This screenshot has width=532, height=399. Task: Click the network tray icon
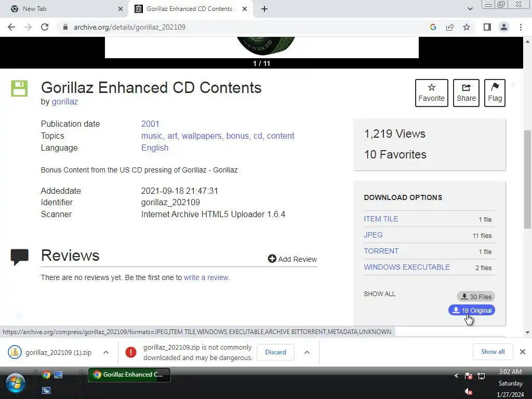(x=481, y=376)
